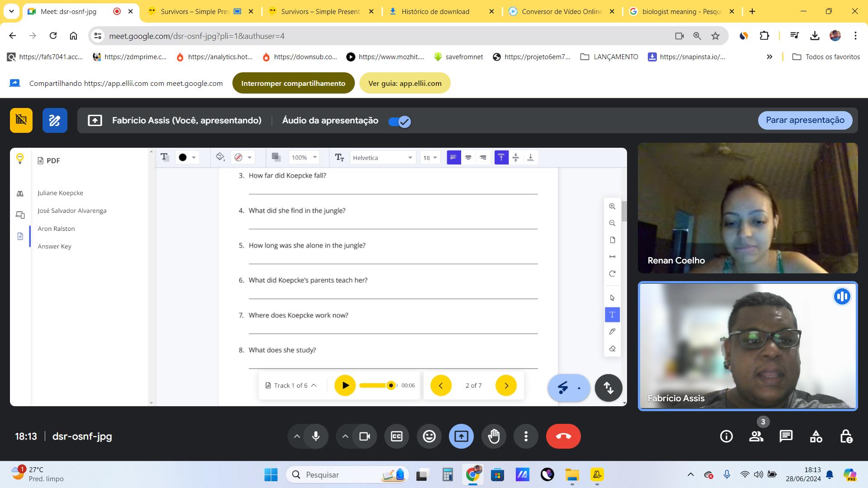
Task: Expand the Track 1 of 6 selector
Action: (x=292, y=385)
